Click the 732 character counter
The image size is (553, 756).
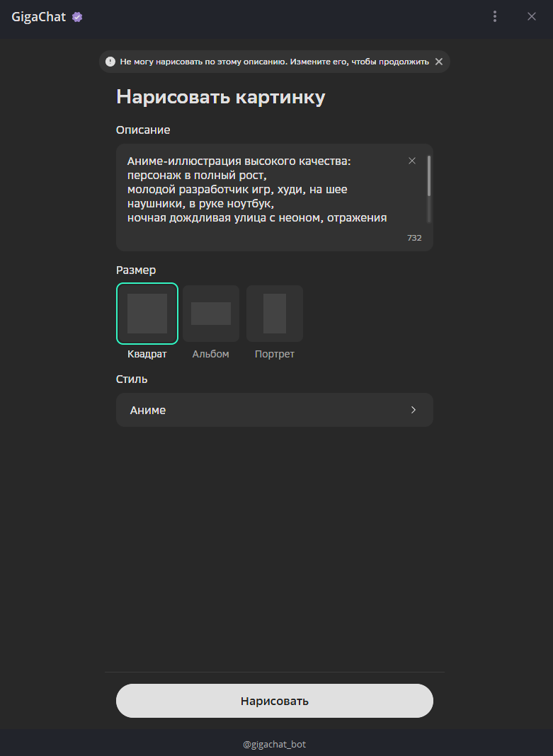coord(414,238)
